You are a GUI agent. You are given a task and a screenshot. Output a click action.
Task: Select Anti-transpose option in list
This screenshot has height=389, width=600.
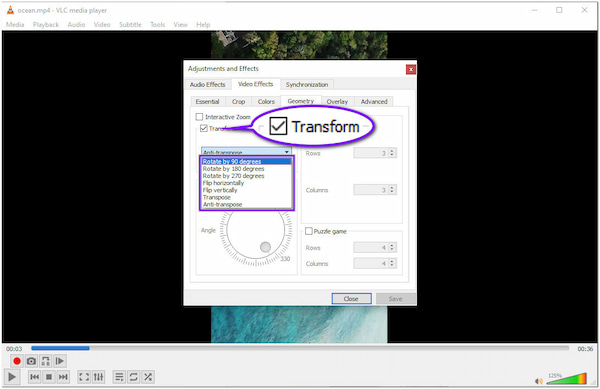[246, 205]
